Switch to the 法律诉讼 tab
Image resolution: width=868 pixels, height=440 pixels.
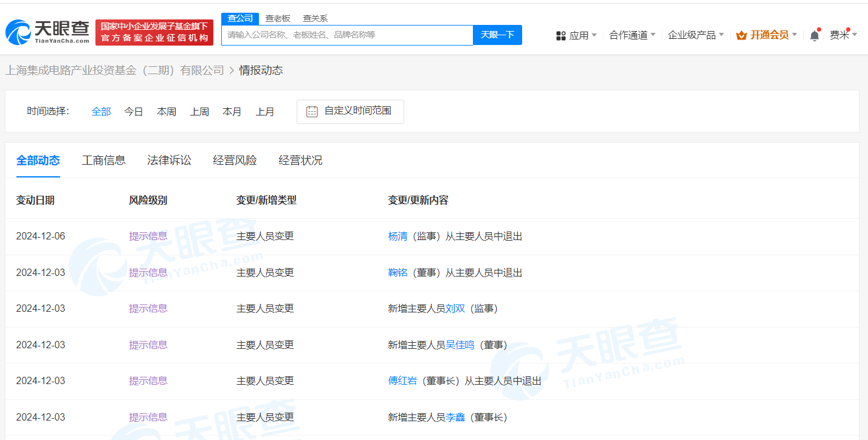(x=170, y=160)
